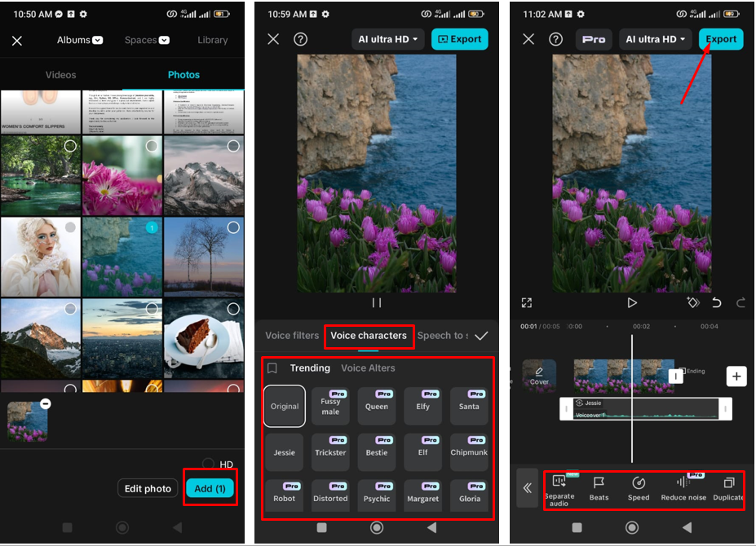756x546 pixels.
Task: Select the blonde woman portrait circle
Action: coord(70,227)
